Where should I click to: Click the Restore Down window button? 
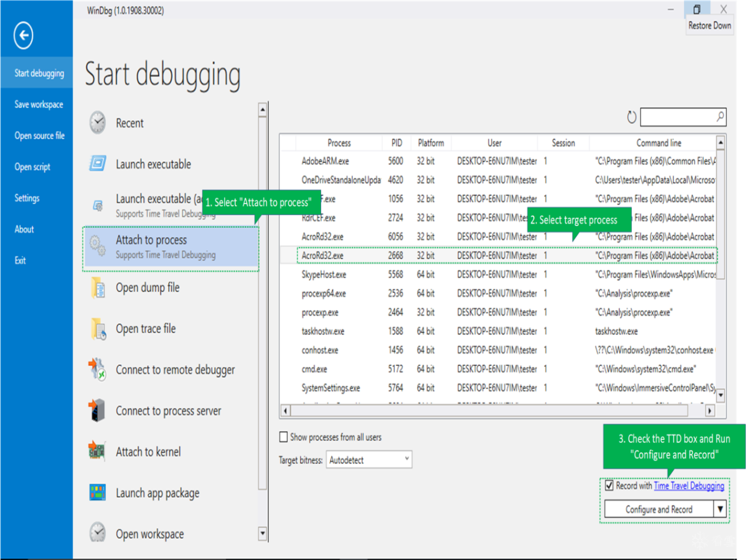click(697, 9)
